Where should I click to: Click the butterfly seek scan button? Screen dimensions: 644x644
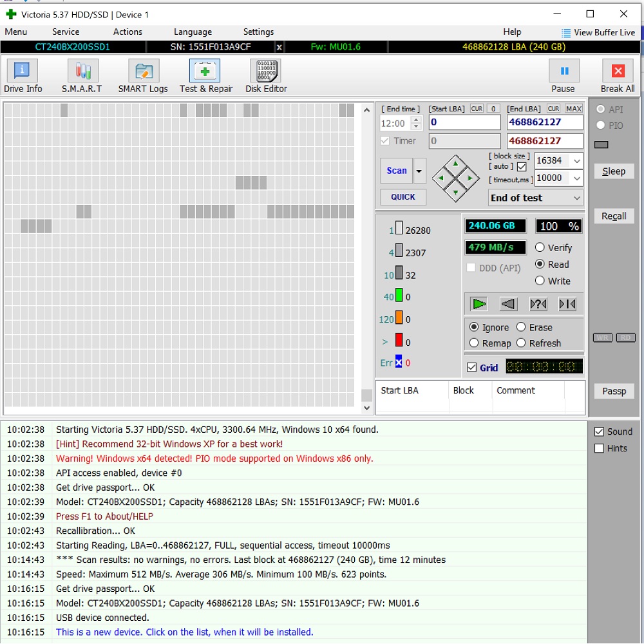pyautogui.click(x=567, y=305)
